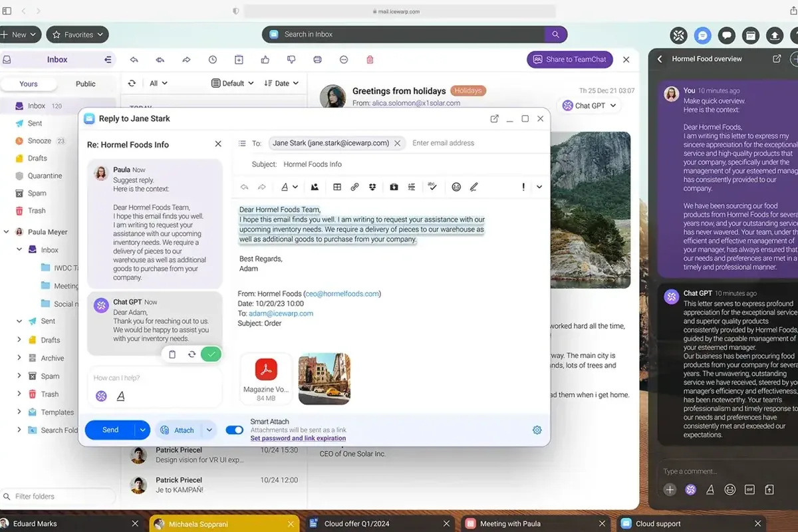Open the Meeting with Paula bottom tab

click(535, 523)
